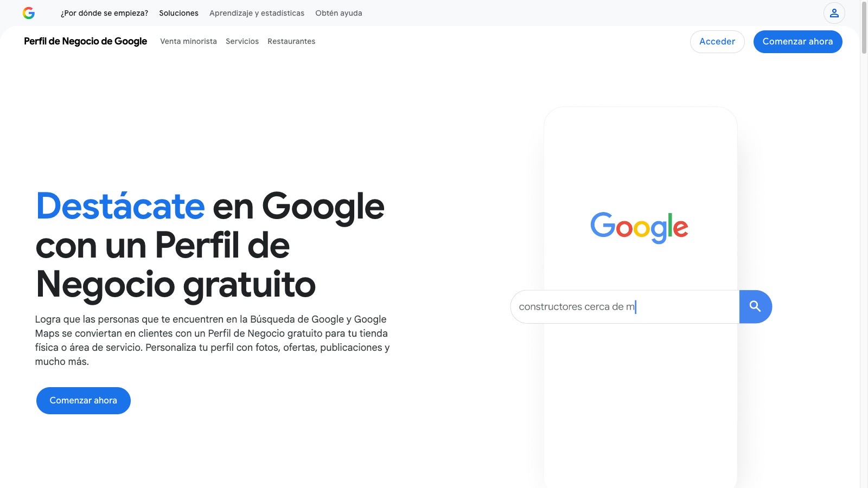Click the paragraph starting "Logra que las personas"

[212, 341]
